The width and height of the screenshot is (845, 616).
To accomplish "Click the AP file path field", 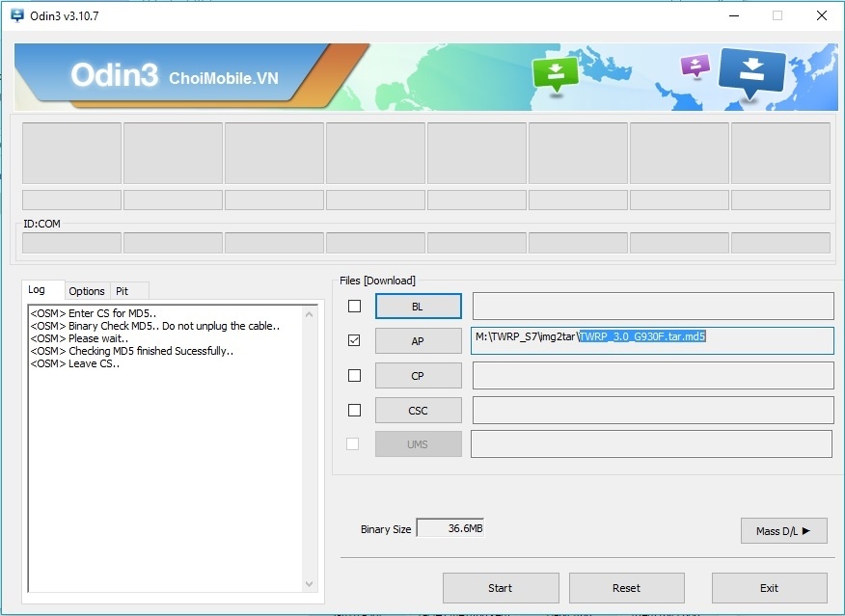I will [651, 341].
